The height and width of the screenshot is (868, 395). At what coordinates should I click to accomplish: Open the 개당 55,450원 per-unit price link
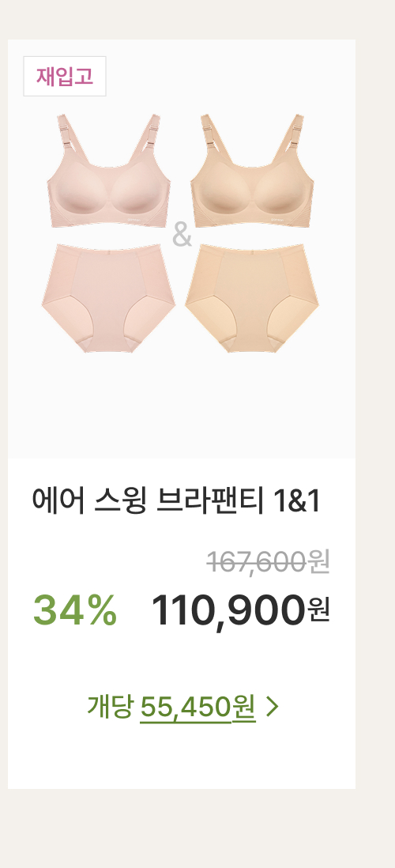point(182,707)
